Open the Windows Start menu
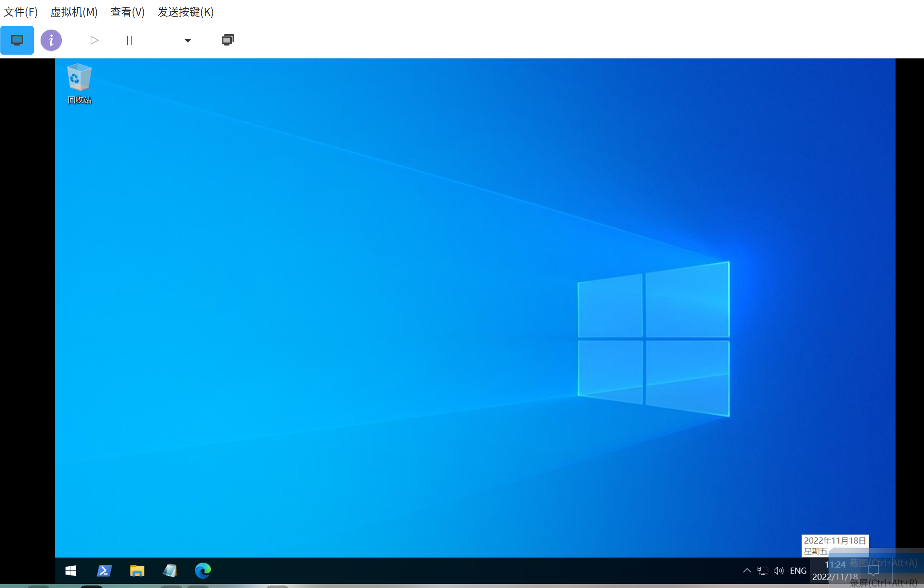The height and width of the screenshot is (588, 924). coord(71,571)
